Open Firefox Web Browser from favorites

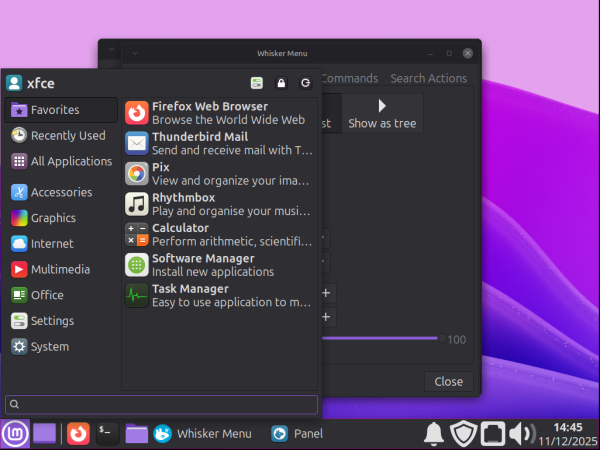point(219,113)
